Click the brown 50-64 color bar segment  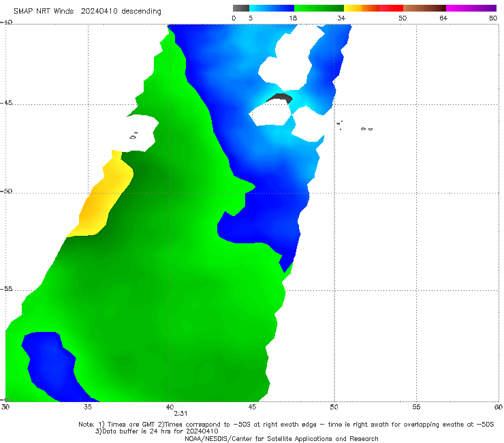click(424, 8)
